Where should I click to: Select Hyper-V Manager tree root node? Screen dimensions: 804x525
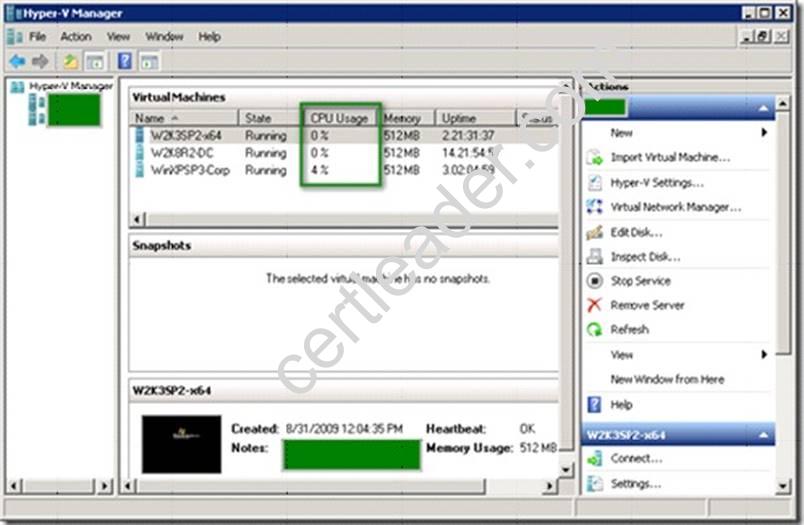(x=68, y=87)
